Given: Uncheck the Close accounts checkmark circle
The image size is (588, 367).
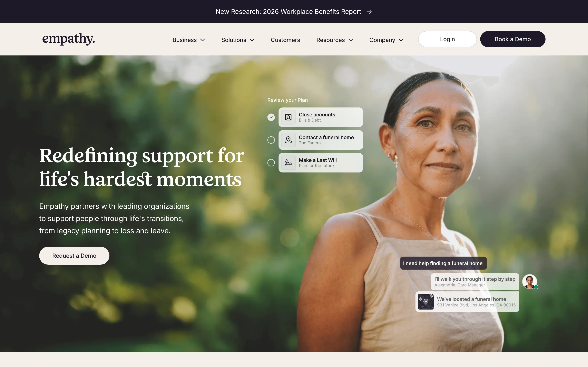Looking at the screenshot, I should [x=271, y=117].
